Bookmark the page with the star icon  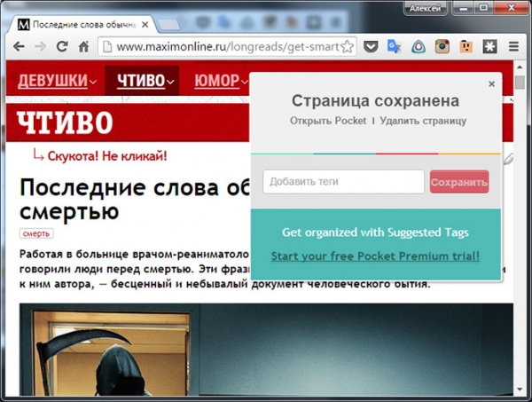[x=348, y=46]
